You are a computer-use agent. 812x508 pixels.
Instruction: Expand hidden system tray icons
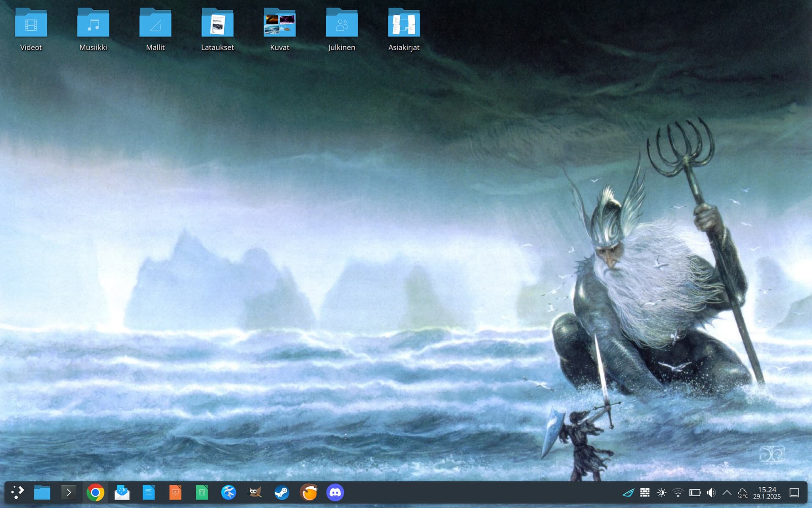tap(727, 492)
